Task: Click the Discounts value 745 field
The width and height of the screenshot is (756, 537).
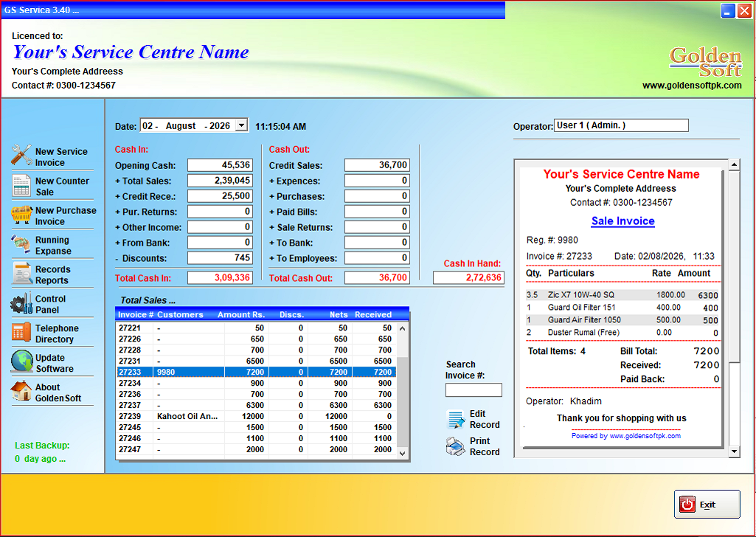Action: pos(220,258)
